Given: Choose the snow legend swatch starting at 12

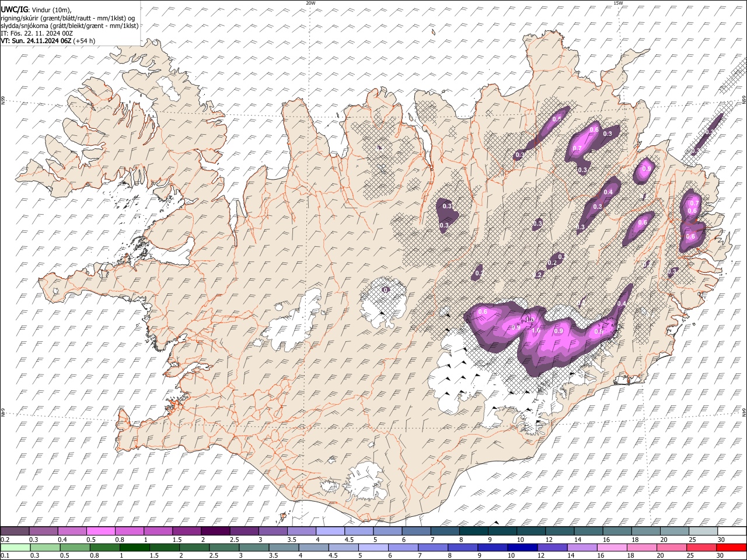Looking at the screenshot, I should tap(560, 531).
